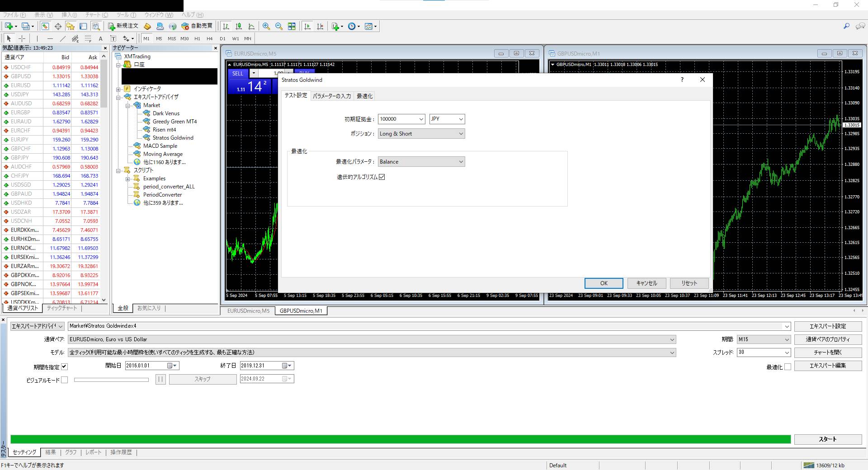868x470 pixels.
Task: Click the 新規注文 new order button
Action: 123,26
